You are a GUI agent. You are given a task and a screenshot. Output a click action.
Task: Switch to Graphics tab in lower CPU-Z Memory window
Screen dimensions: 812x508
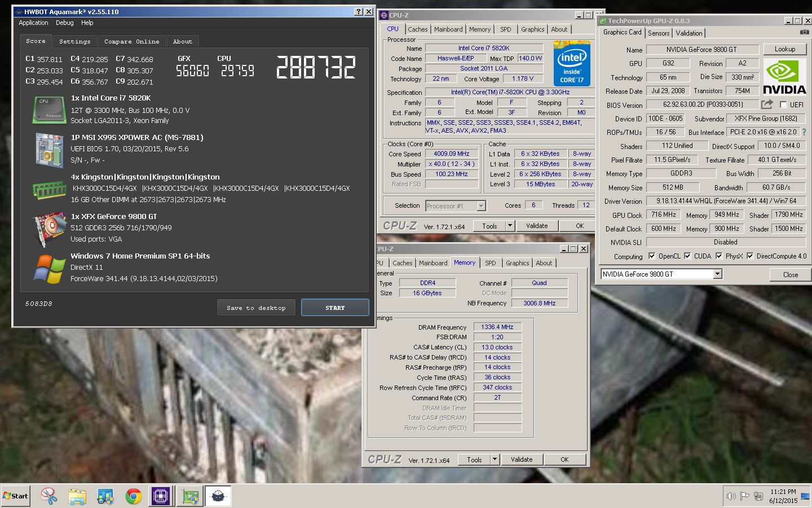[517, 263]
